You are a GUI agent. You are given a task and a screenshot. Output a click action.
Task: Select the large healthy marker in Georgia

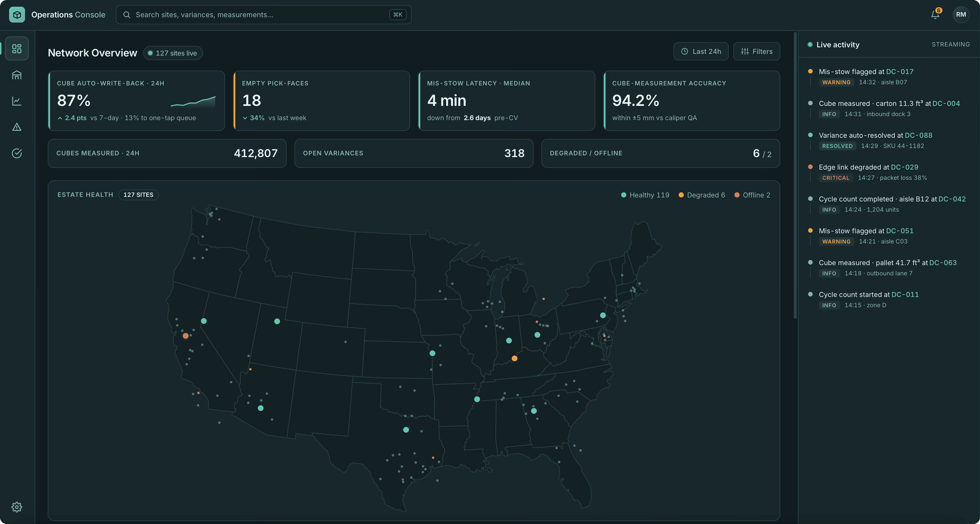point(534,411)
